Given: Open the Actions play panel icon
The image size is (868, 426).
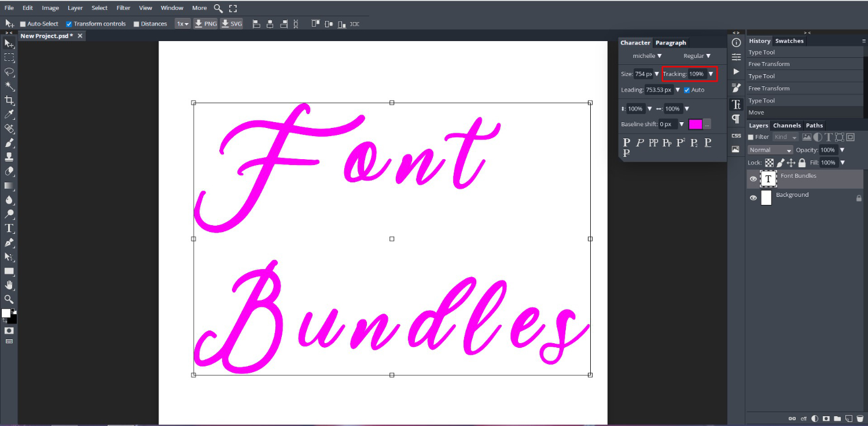Looking at the screenshot, I should [736, 71].
